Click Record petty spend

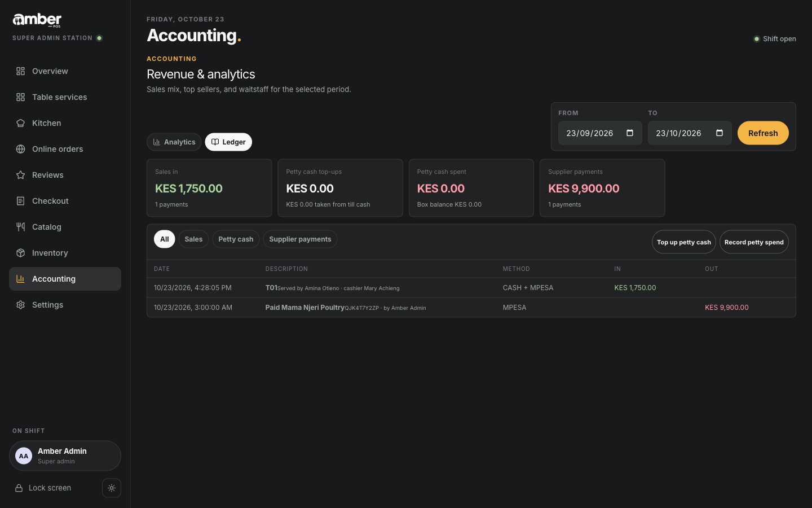pos(754,242)
